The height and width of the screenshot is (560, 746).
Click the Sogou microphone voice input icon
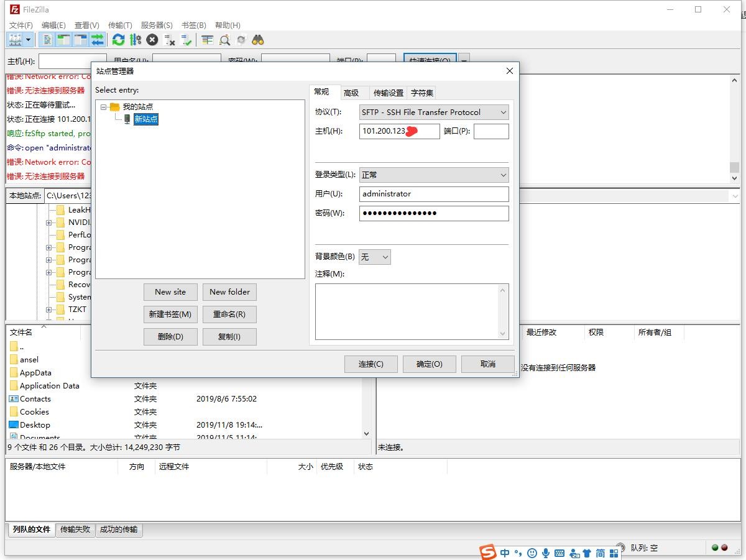(546, 553)
